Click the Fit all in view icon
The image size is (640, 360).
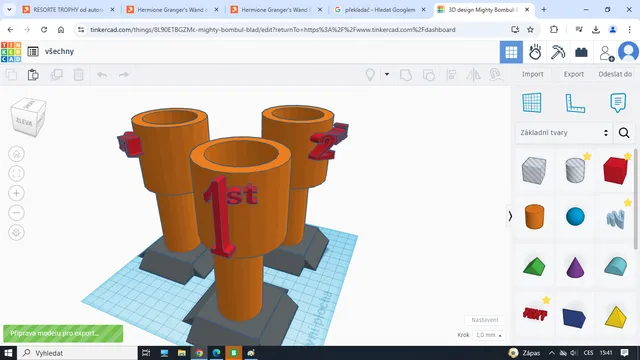(16, 173)
